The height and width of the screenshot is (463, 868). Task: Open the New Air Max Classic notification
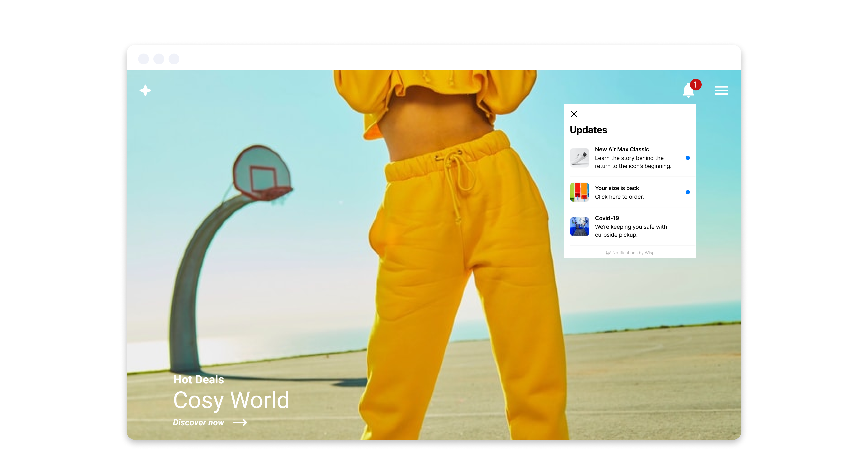[630, 158]
